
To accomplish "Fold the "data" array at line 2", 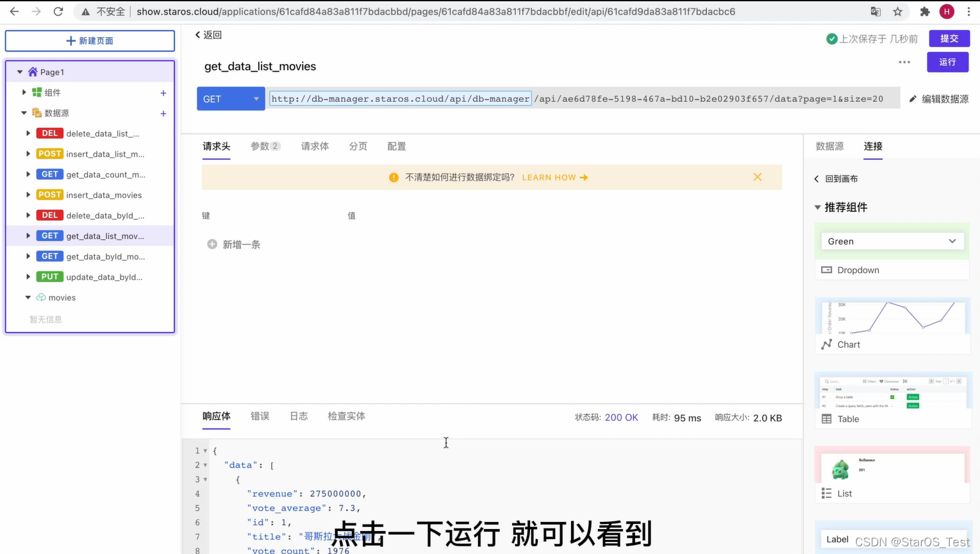I will coord(205,465).
